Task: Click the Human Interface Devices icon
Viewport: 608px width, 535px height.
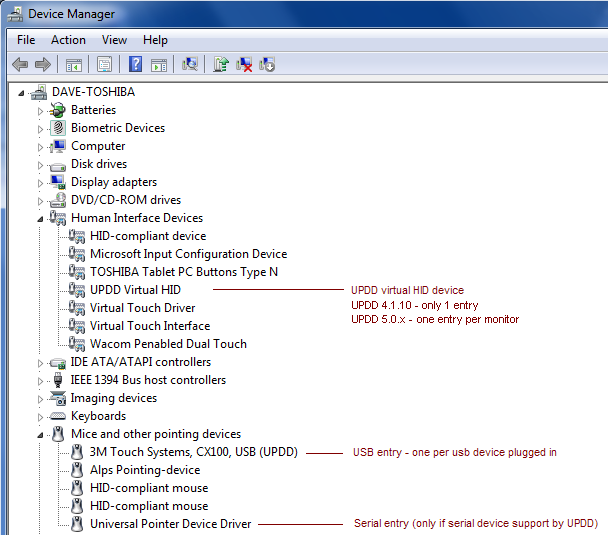Action: tap(58, 218)
